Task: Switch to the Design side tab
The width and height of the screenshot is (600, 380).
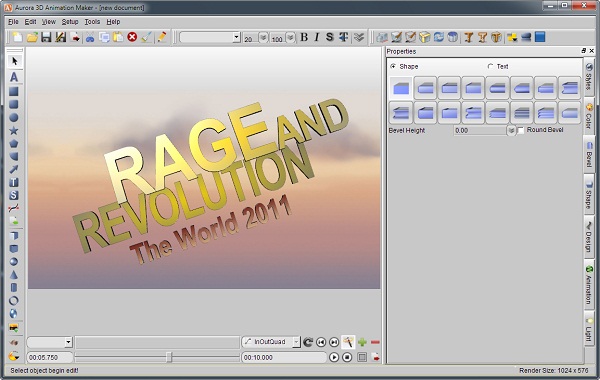Action: click(x=589, y=237)
